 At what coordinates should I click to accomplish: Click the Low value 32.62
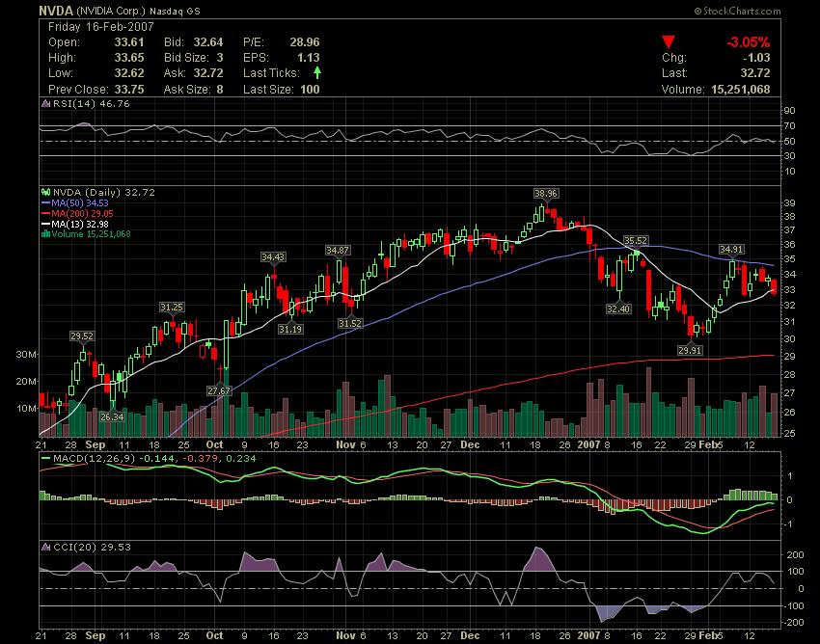point(129,73)
